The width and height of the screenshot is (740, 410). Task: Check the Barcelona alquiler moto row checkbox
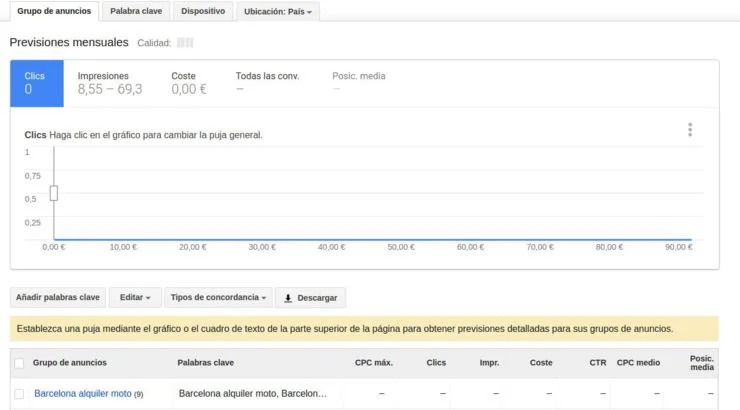19,393
